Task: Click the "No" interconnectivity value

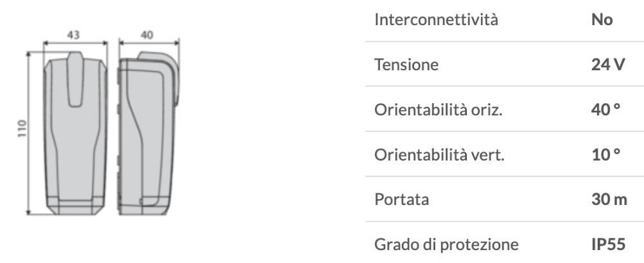Action: (x=601, y=20)
